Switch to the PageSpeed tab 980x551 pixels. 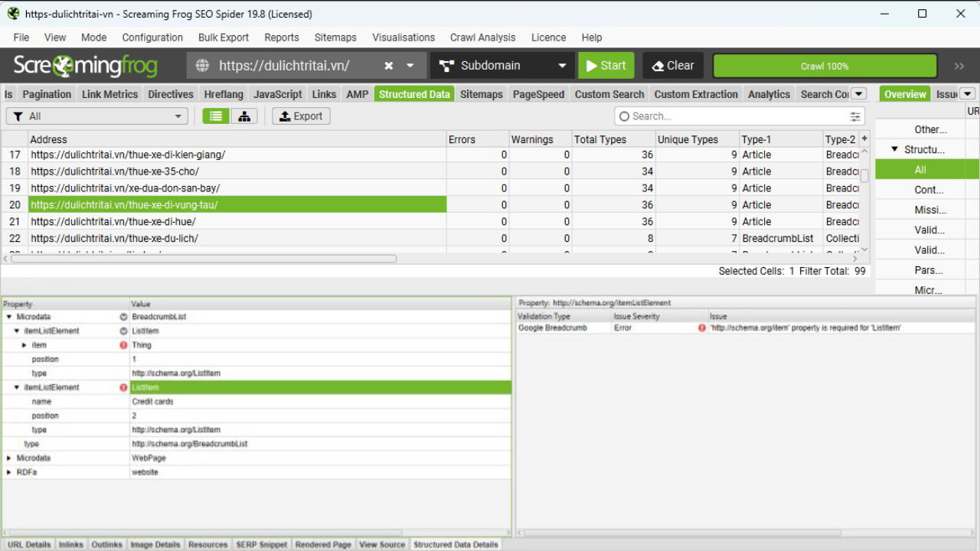538,94
